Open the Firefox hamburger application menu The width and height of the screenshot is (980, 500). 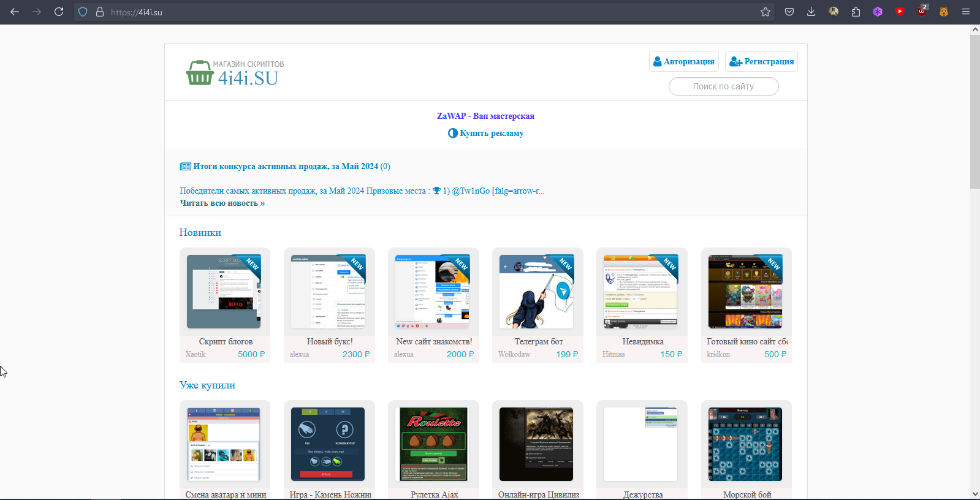point(966,12)
